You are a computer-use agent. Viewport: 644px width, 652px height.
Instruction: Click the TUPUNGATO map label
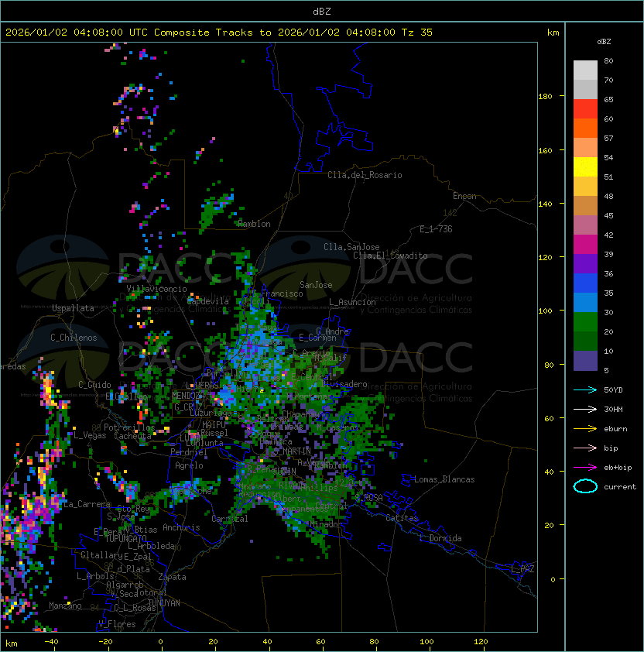point(125,538)
